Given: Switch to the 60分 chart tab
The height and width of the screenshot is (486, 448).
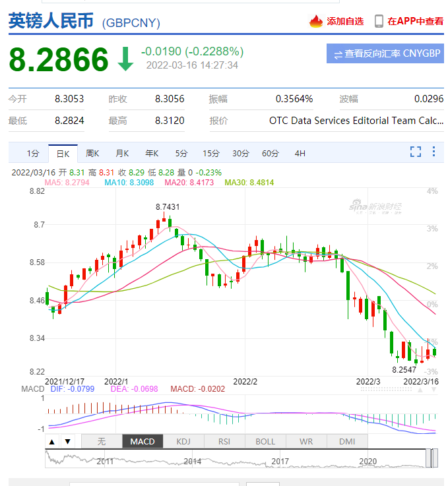Looking at the screenshot, I should [x=271, y=154].
